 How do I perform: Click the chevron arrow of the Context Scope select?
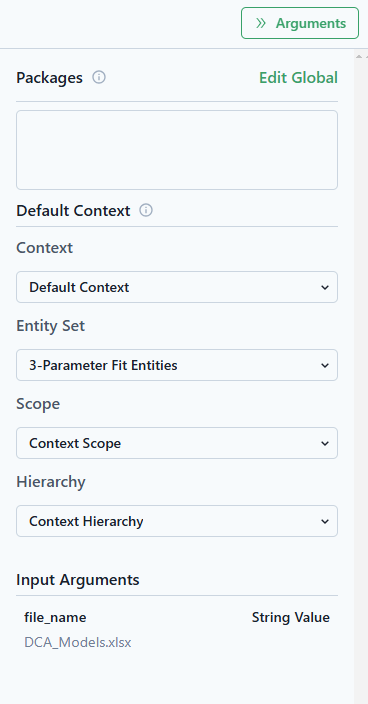tap(325, 444)
